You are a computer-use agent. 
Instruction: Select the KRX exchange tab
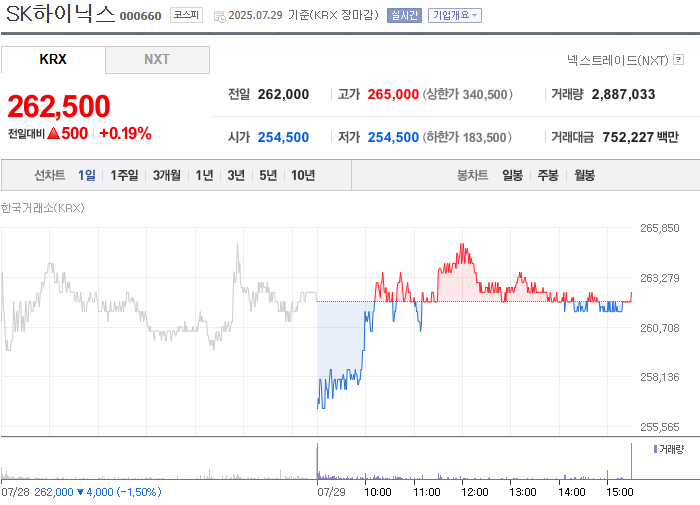coord(53,59)
